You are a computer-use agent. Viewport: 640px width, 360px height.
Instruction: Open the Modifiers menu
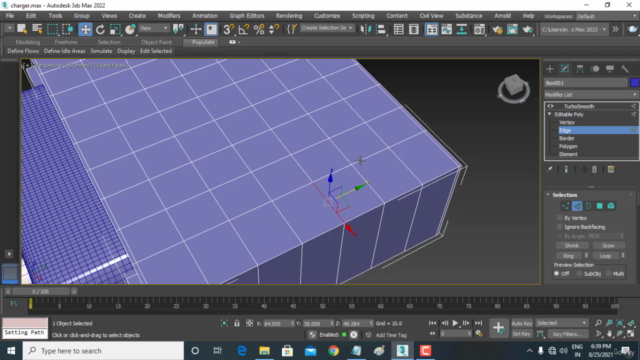(x=169, y=16)
